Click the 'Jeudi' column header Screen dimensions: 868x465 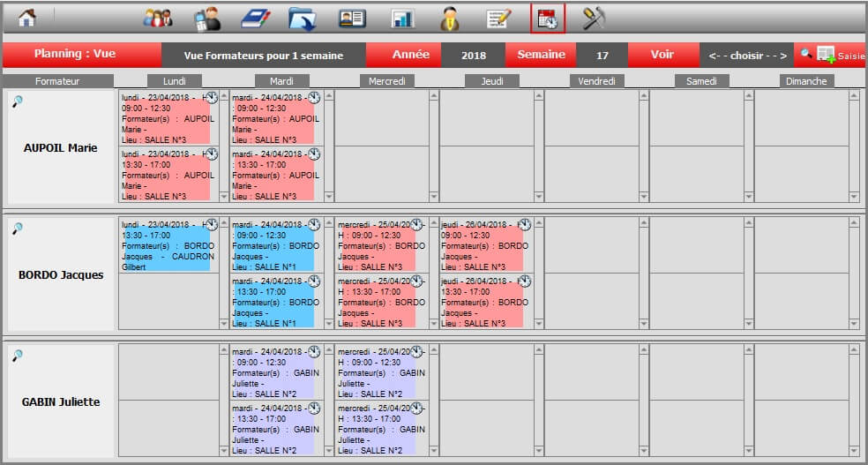492,81
